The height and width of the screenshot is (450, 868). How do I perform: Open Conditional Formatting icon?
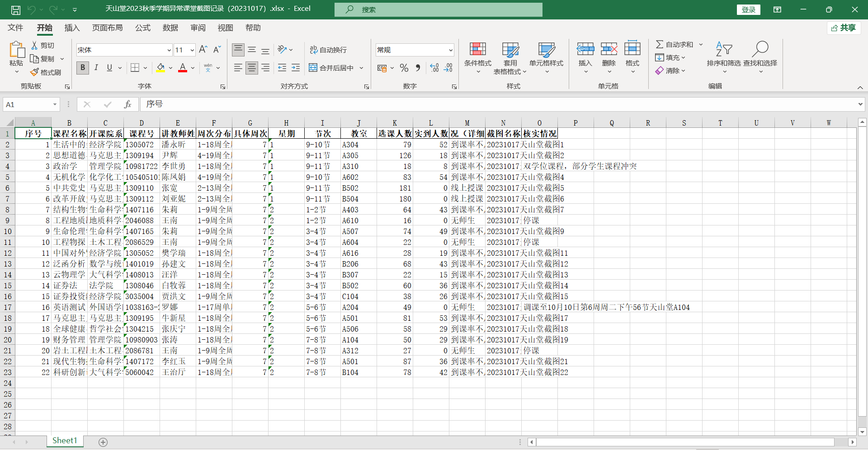pyautogui.click(x=478, y=49)
